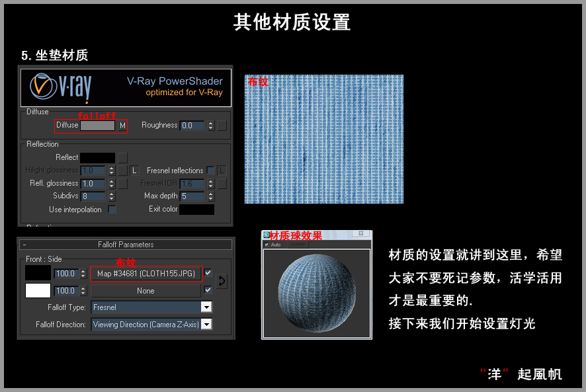The image size is (586, 392).
Task: Click the Diffuse color swatch
Action: click(x=97, y=126)
